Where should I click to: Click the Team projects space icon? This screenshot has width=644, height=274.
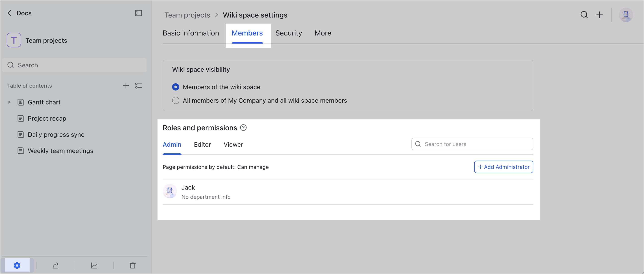[14, 40]
